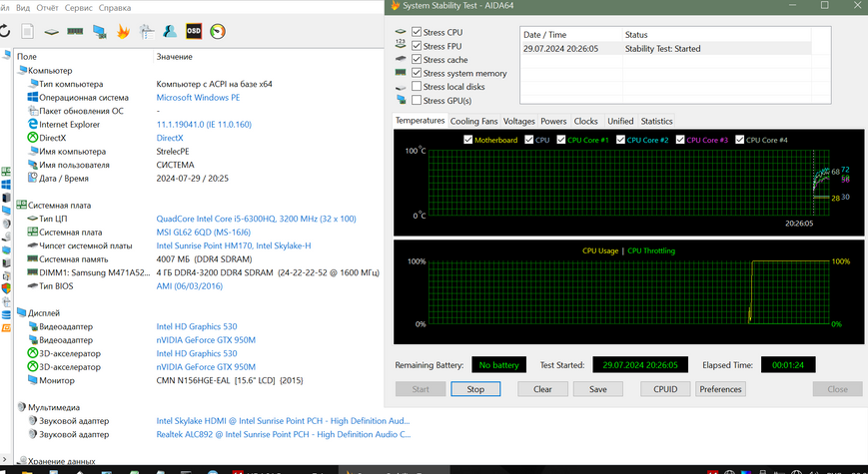Toggle CPU Core #4 graph checkbox
Viewport: 868px width, 474px height.
coord(739,140)
